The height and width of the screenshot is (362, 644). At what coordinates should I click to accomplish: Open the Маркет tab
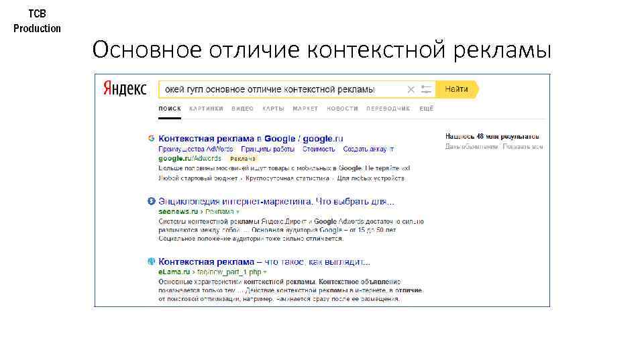tap(305, 109)
